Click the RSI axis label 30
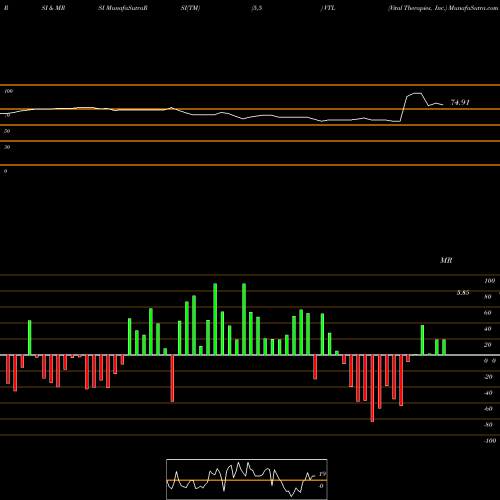Image resolution: width=500 pixels, height=500 pixels. (7, 147)
